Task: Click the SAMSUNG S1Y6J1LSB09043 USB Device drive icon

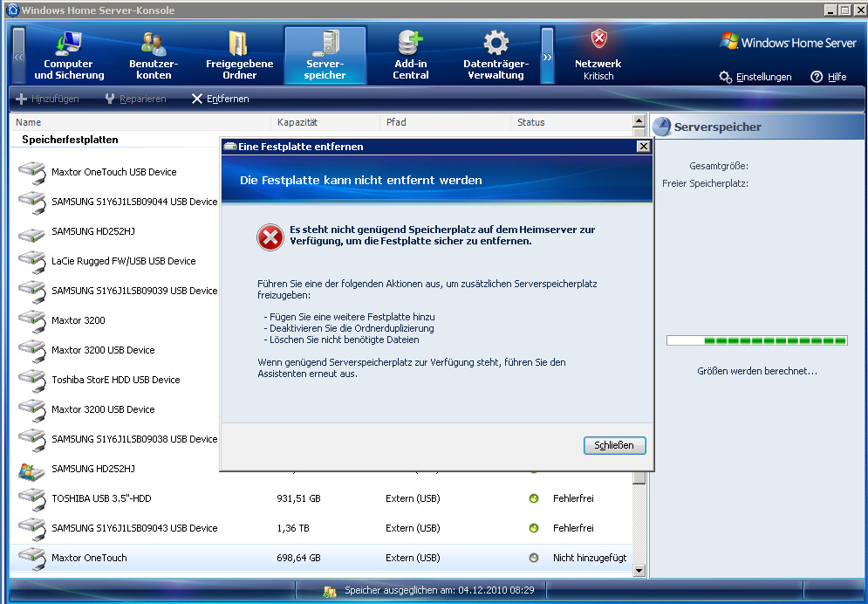Action: click(x=32, y=528)
